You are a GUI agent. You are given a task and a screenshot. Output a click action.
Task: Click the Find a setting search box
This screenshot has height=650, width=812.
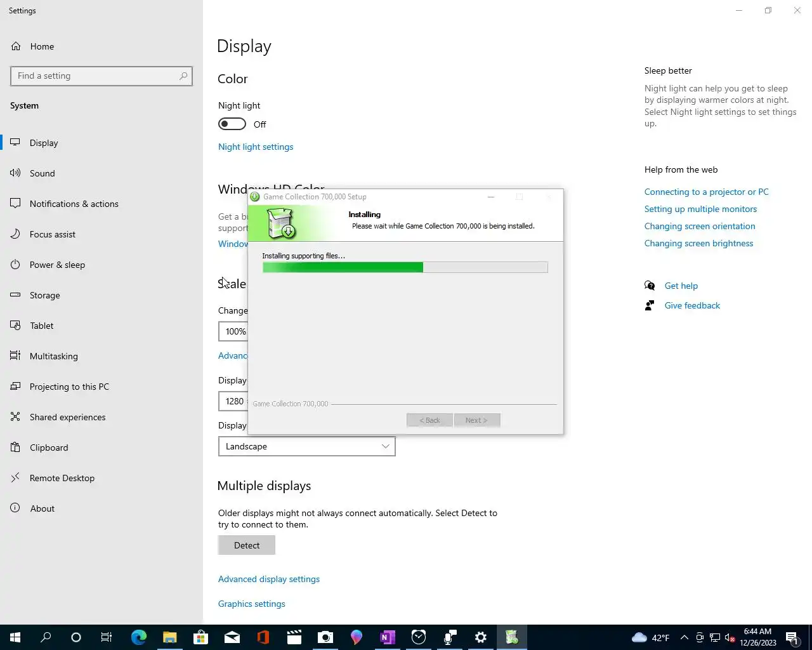click(x=101, y=76)
